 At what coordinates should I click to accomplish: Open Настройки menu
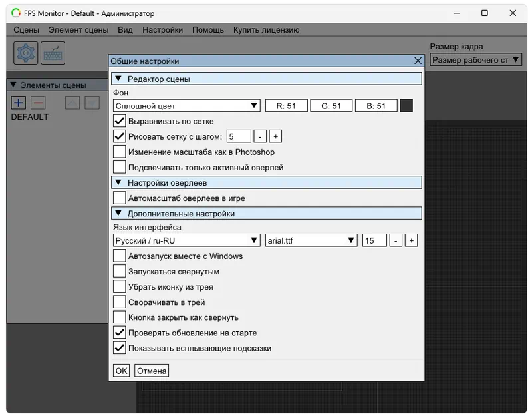point(162,30)
